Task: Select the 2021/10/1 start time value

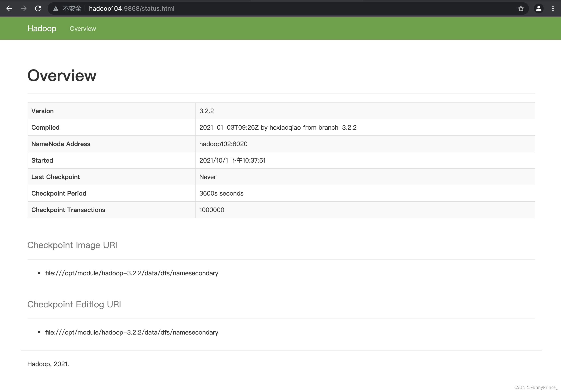Action: coord(232,160)
